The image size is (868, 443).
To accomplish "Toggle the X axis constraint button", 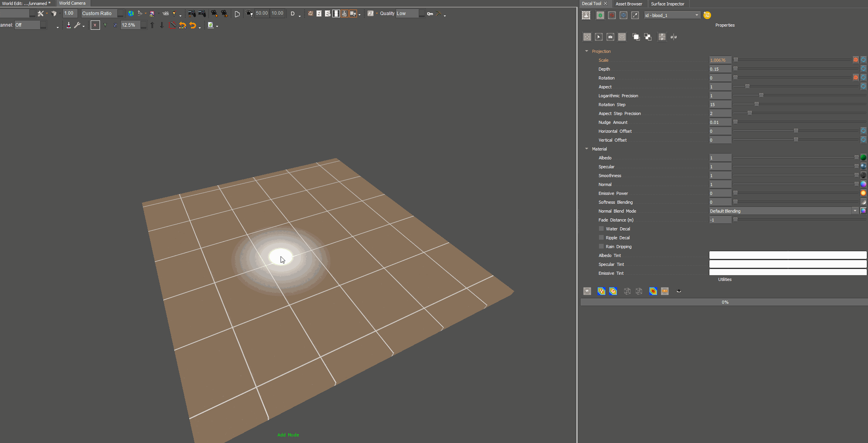I will (95, 25).
